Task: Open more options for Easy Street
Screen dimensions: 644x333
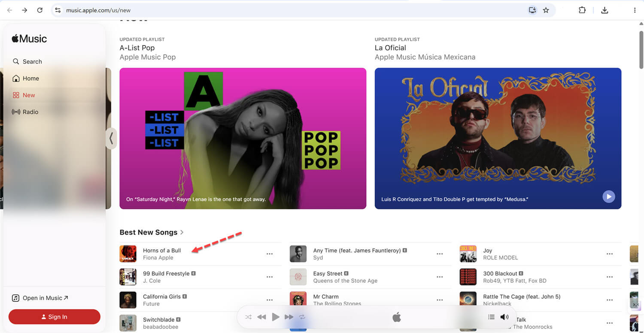Action: 440,277
